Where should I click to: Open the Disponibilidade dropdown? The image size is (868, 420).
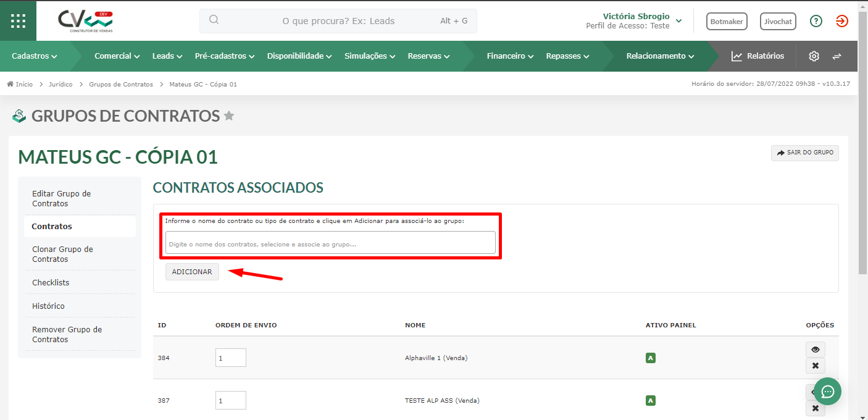click(299, 56)
